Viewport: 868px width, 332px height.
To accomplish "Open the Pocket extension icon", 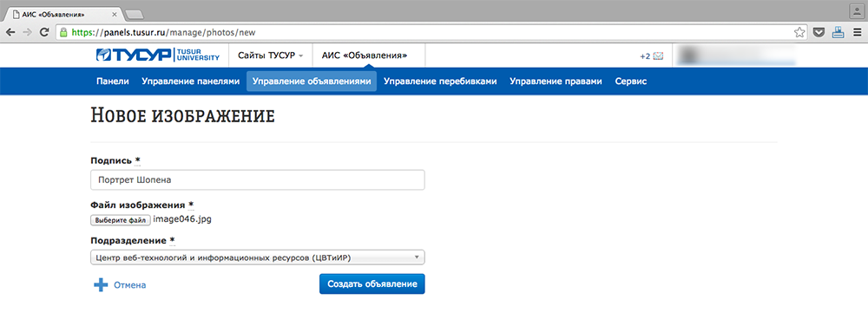I will pos(819,33).
